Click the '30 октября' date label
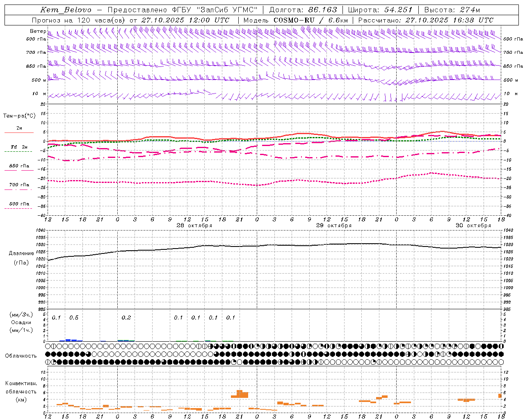The height and width of the screenshot is (420, 525). point(473,226)
